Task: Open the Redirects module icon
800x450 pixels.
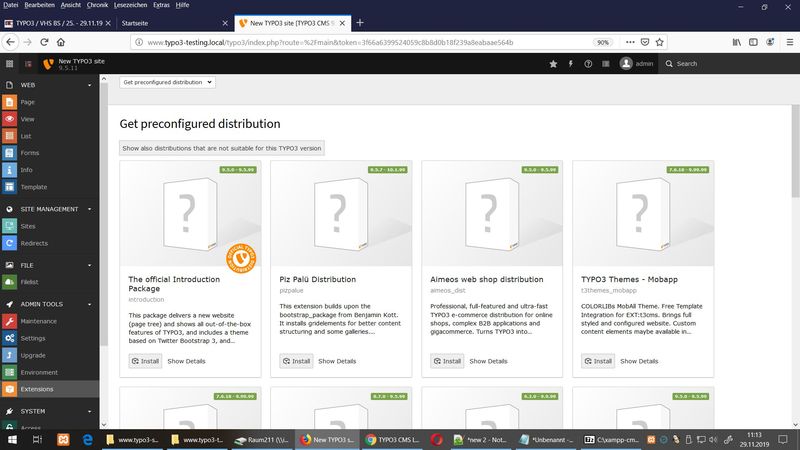Action: [9, 243]
